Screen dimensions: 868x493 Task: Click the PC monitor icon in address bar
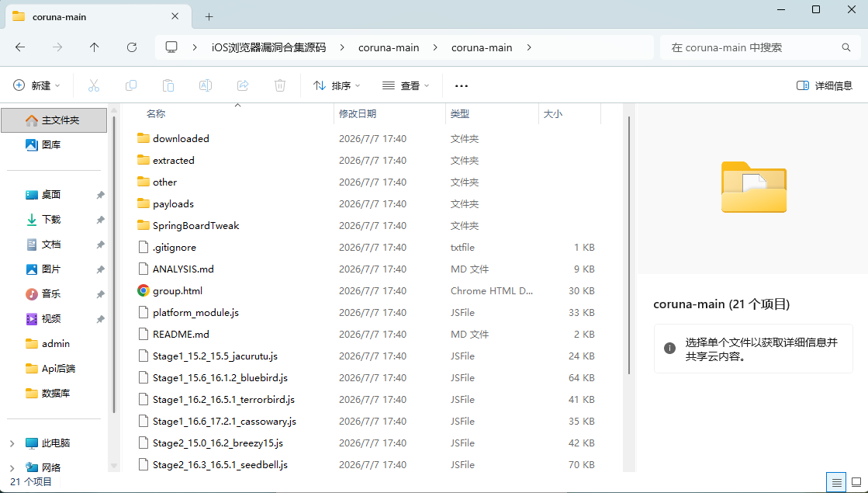(171, 47)
